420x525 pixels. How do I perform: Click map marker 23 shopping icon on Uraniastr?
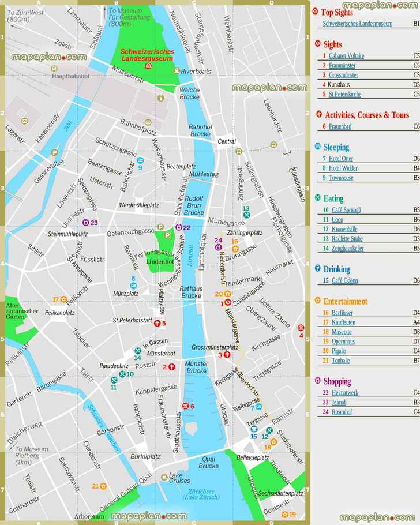click(x=85, y=222)
